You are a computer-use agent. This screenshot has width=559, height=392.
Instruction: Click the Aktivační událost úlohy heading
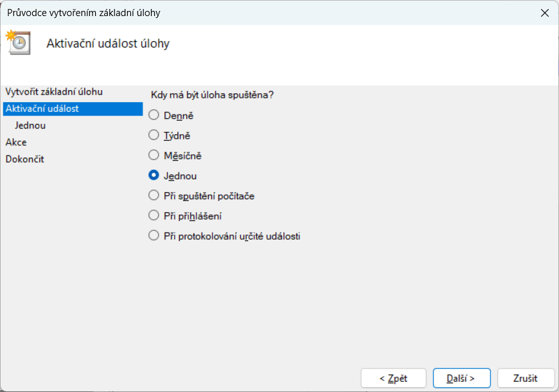point(108,44)
